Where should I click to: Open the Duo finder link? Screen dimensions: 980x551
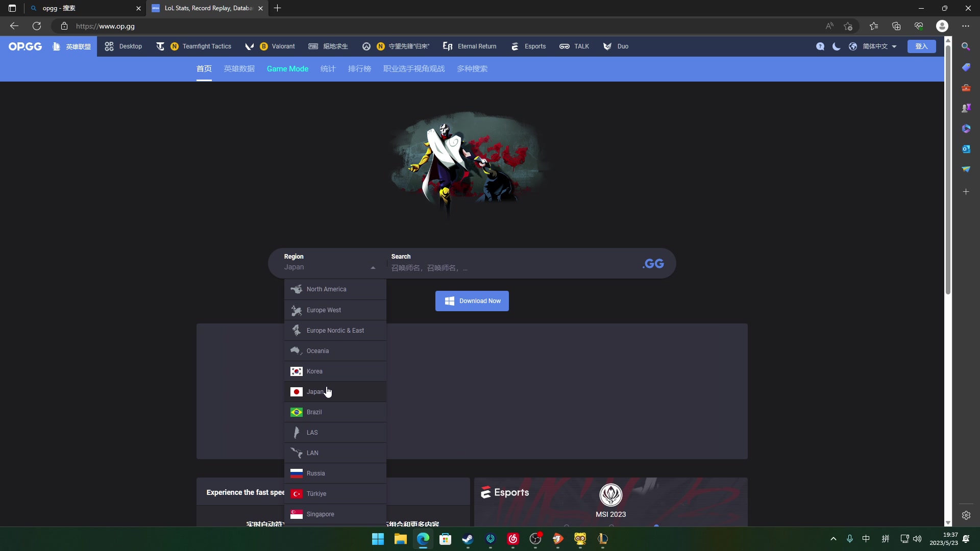pyautogui.click(x=616, y=46)
